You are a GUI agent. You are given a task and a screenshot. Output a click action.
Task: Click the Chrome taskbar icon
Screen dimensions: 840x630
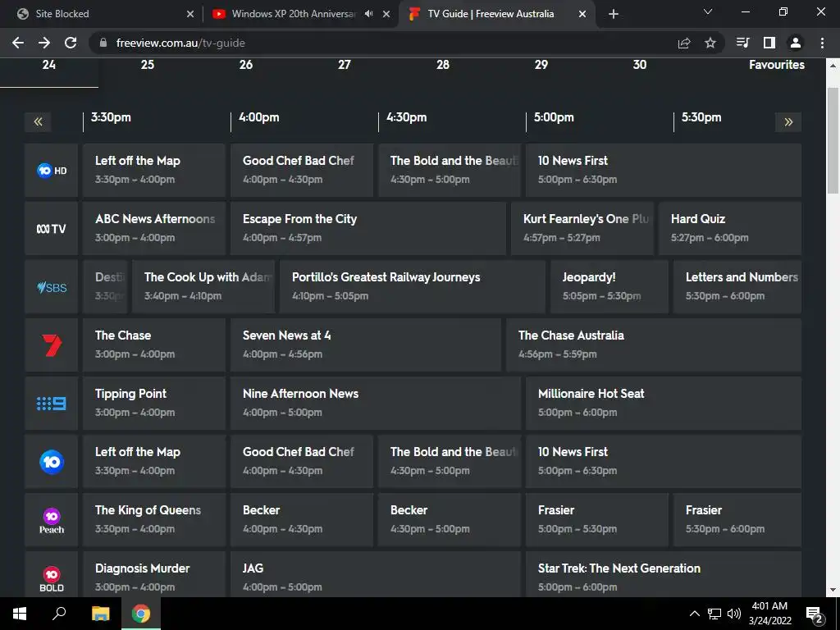pos(141,614)
